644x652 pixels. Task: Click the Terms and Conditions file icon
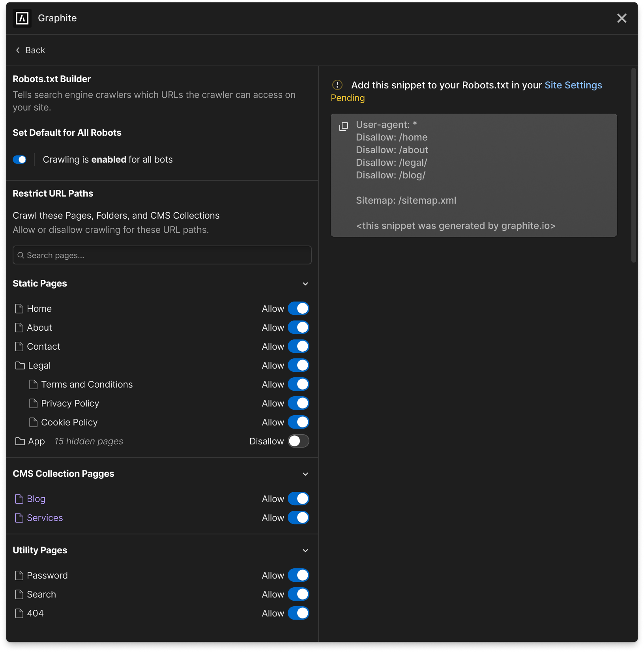click(x=34, y=384)
